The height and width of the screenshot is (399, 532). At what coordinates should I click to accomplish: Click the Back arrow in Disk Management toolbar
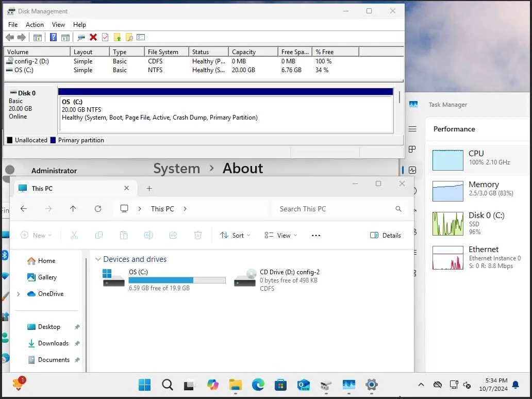(9, 37)
